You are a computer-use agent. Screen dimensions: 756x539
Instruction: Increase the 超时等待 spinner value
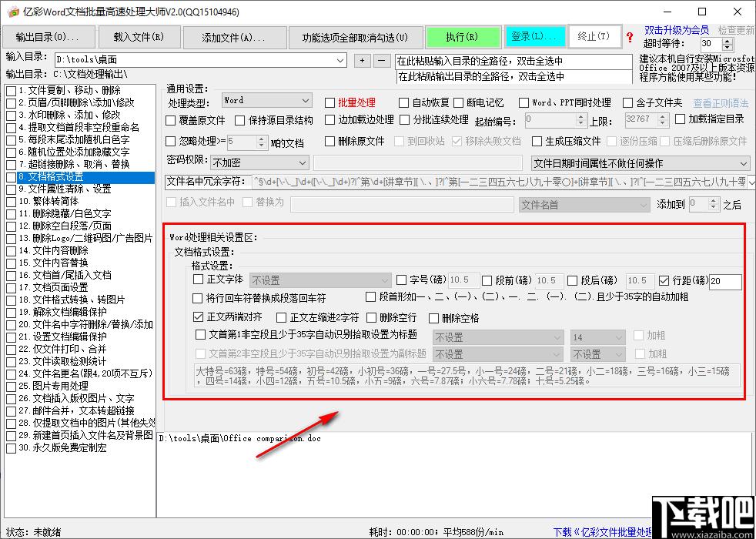(728, 41)
